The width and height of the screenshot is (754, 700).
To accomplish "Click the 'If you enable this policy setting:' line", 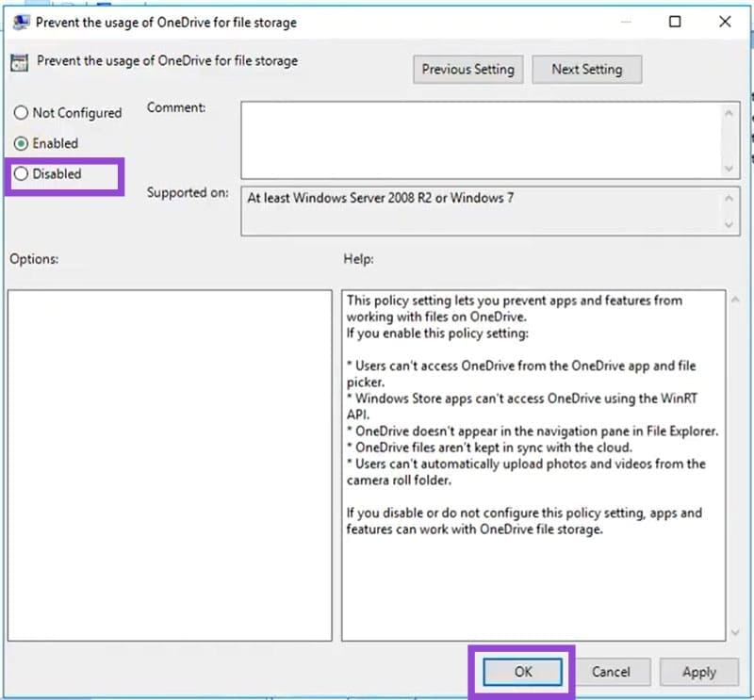I will [x=437, y=334].
